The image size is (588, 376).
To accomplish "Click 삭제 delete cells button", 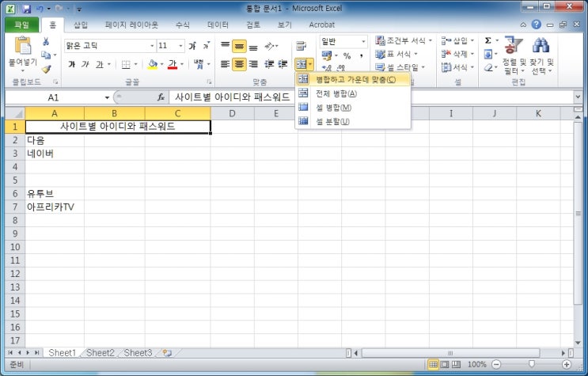I will pyautogui.click(x=457, y=54).
